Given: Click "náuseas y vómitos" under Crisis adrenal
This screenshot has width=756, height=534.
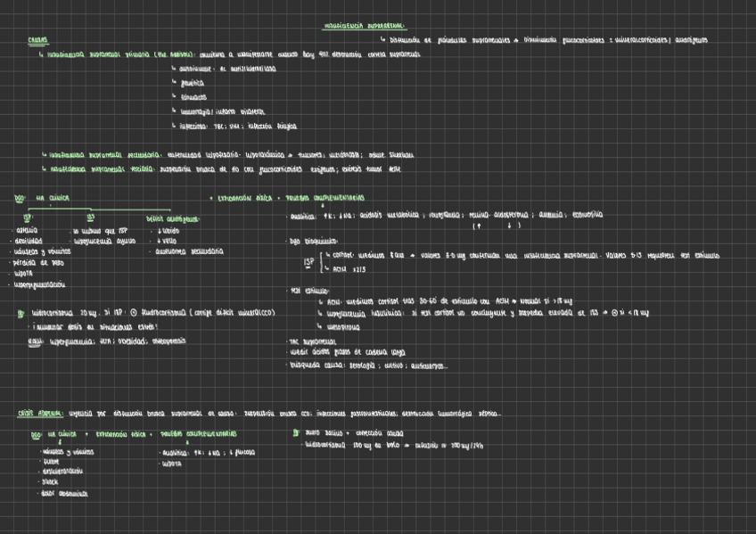Looking at the screenshot, I should click(68, 452).
